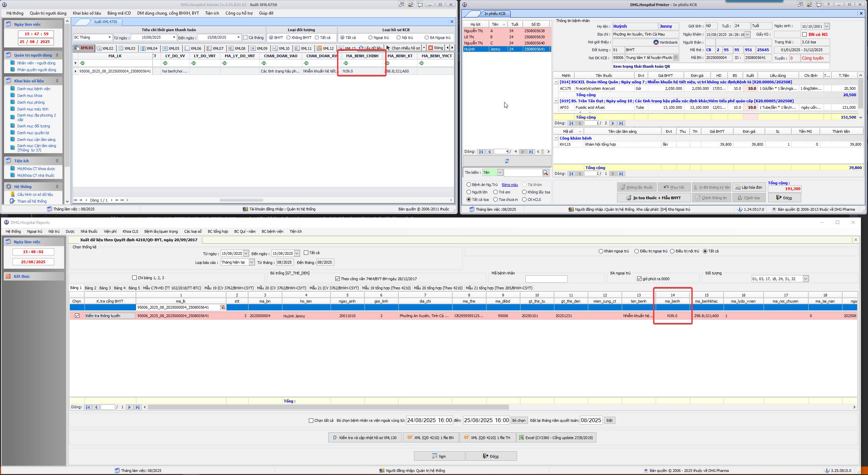Image resolution: width=868 pixels, height=475 pixels.
Task: Open the Viện phí menu
Action: click(110, 231)
